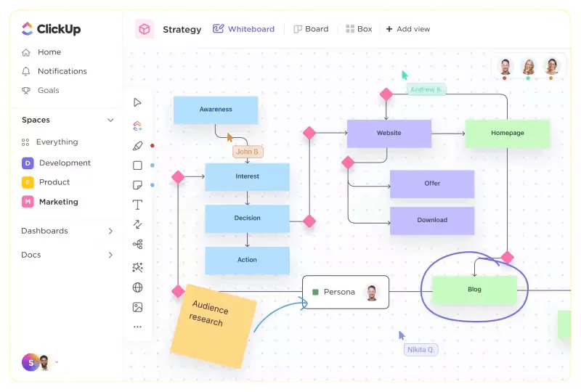Select the rectangle shape tool

pos(137,166)
